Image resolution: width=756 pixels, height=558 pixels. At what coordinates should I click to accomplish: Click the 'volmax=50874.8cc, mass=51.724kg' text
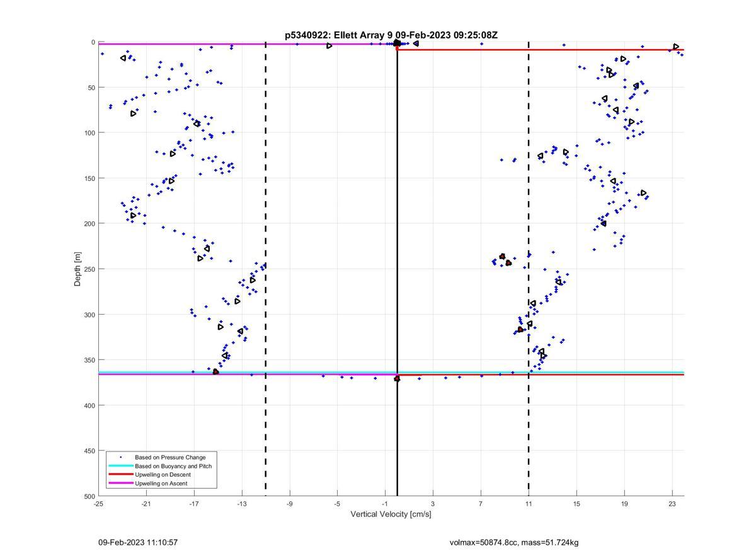(514, 542)
